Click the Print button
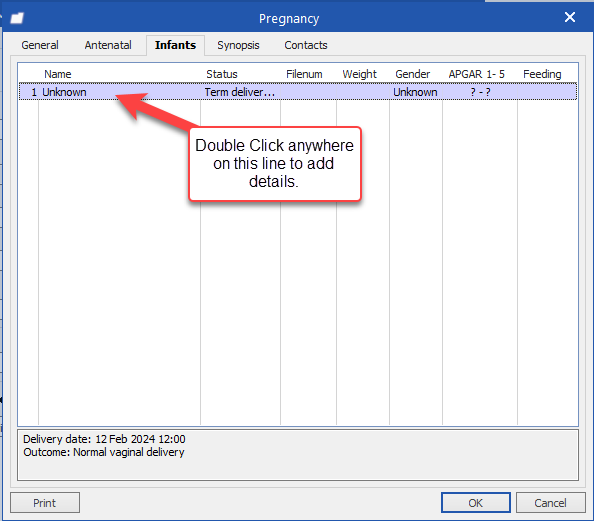Viewport: 594px width, 521px height. click(x=45, y=503)
